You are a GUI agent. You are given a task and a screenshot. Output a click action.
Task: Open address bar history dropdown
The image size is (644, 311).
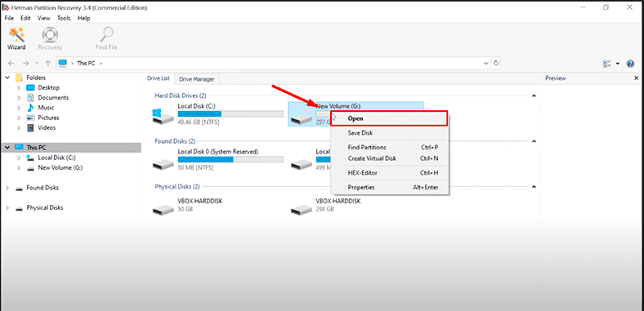487,63
